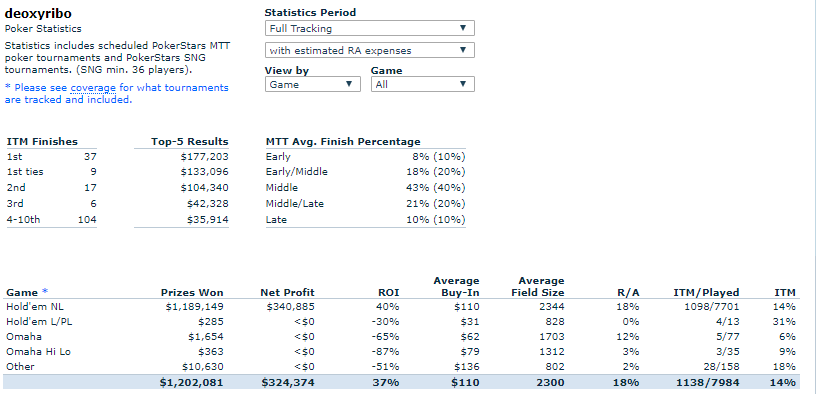Click the R/A column header

click(x=628, y=293)
